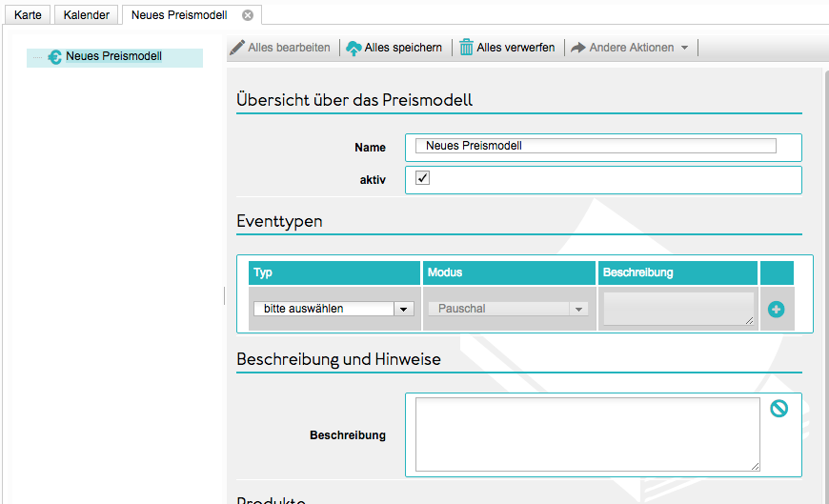Click in the large Beschreibung text box
Viewport: 829px width, 504px height.
click(x=587, y=434)
